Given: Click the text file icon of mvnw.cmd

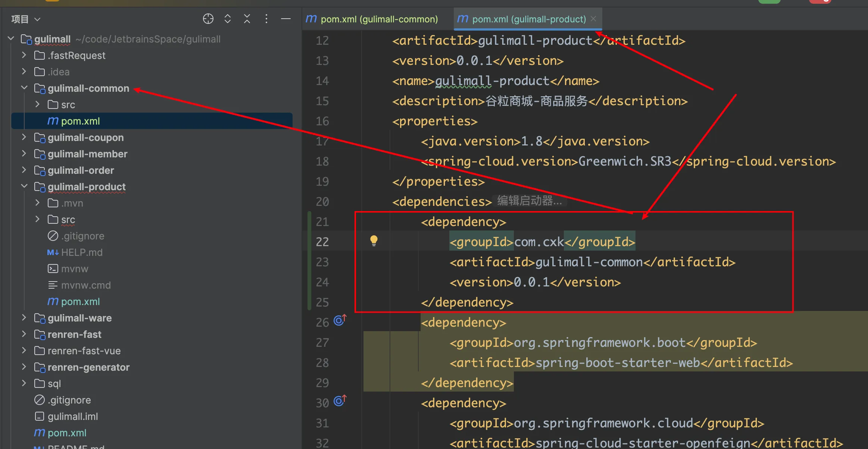Looking at the screenshot, I should click(53, 285).
